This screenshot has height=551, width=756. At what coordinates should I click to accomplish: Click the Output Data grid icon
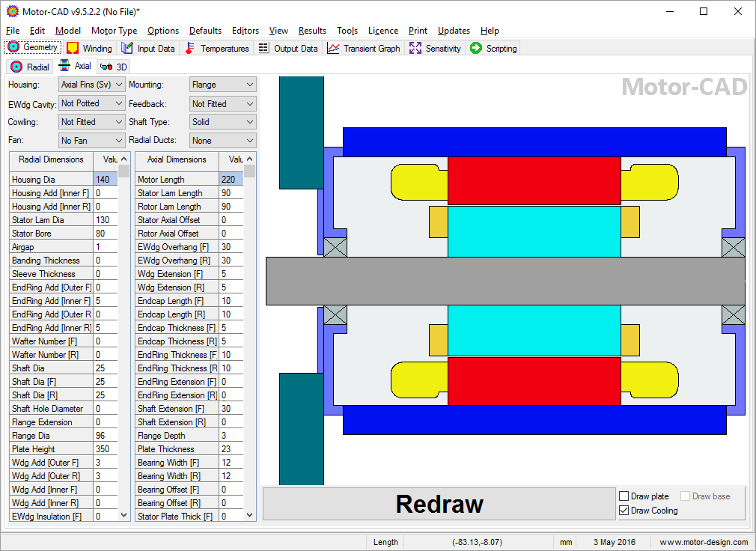click(x=263, y=48)
